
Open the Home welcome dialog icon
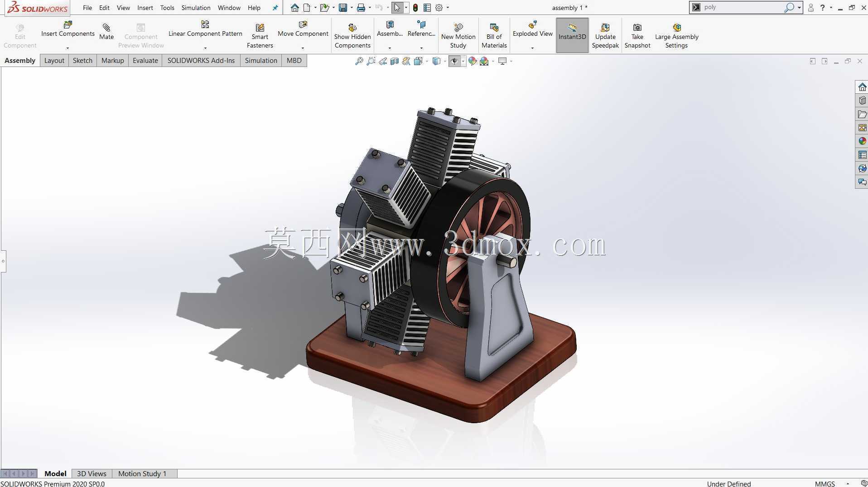[x=295, y=8]
